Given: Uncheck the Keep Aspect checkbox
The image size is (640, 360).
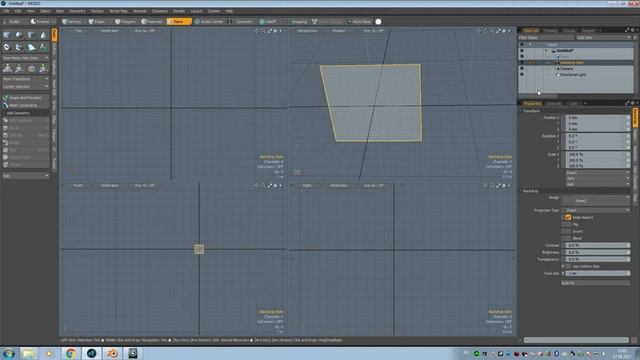Looking at the screenshot, I should 568,218.
